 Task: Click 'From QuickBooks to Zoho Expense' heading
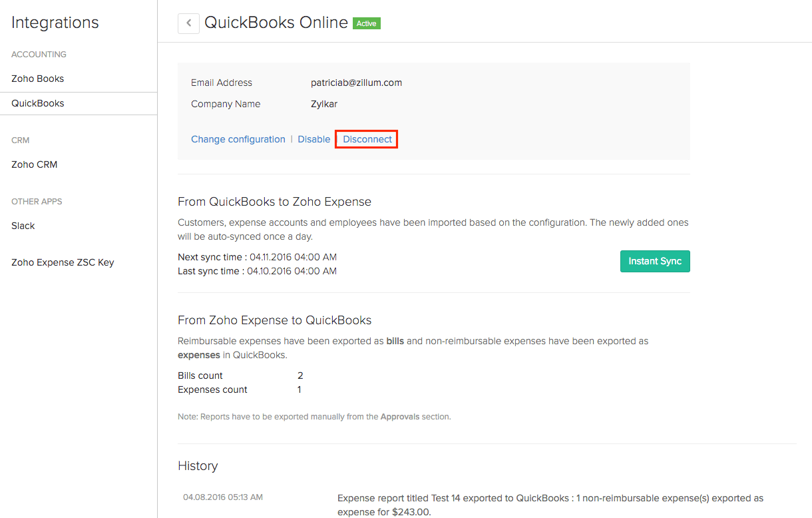[274, 202]
